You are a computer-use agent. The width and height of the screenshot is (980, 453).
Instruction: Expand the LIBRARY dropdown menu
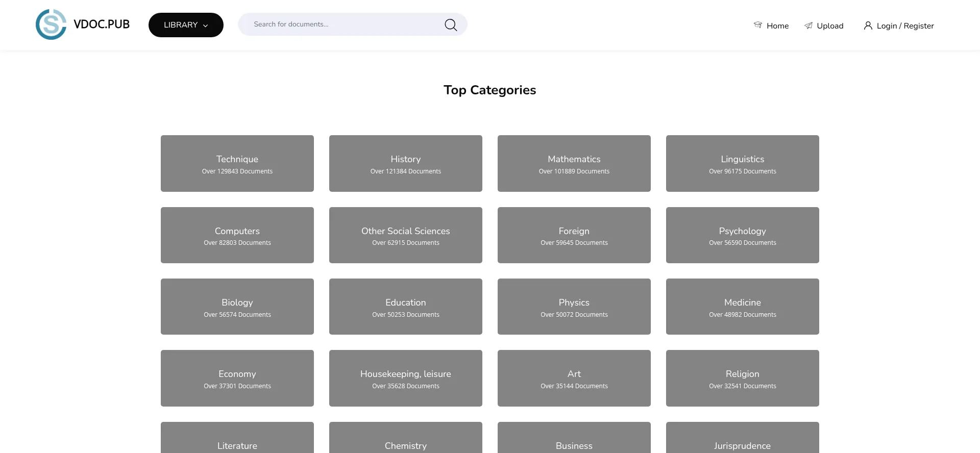186,25
